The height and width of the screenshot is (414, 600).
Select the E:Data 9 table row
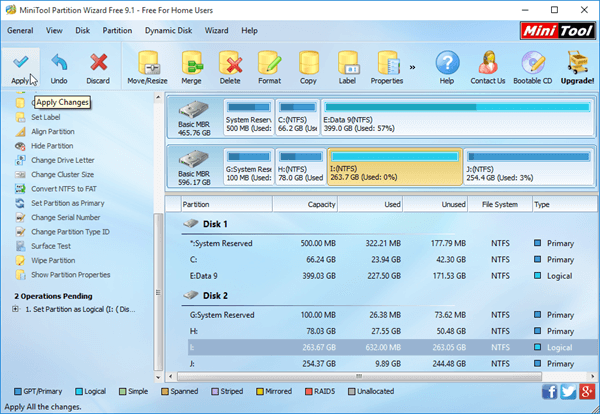(x=392, y=276)
